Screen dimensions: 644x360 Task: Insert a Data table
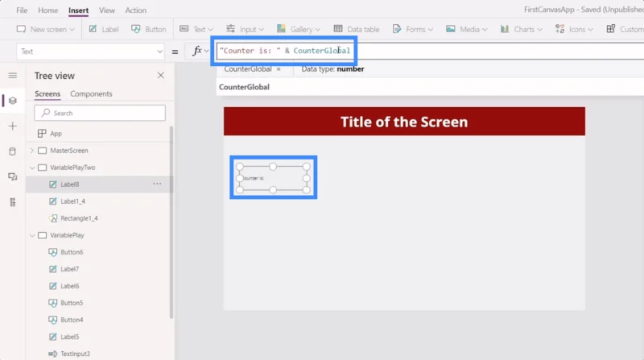[x=357, y=29]
